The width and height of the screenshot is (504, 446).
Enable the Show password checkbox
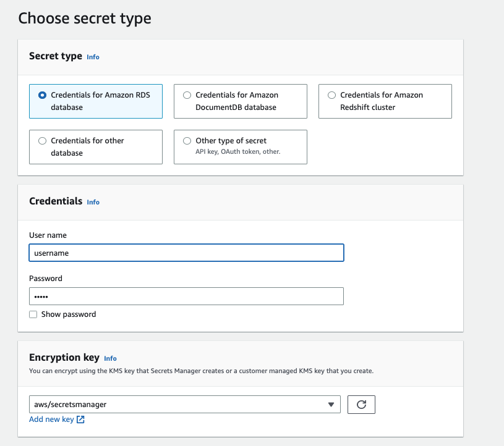coord(33,314)
